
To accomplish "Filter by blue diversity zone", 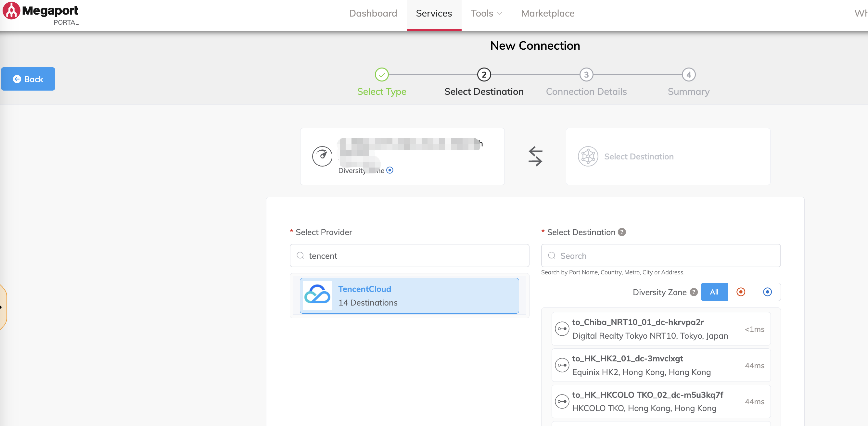I will click(x=767, y=292).
